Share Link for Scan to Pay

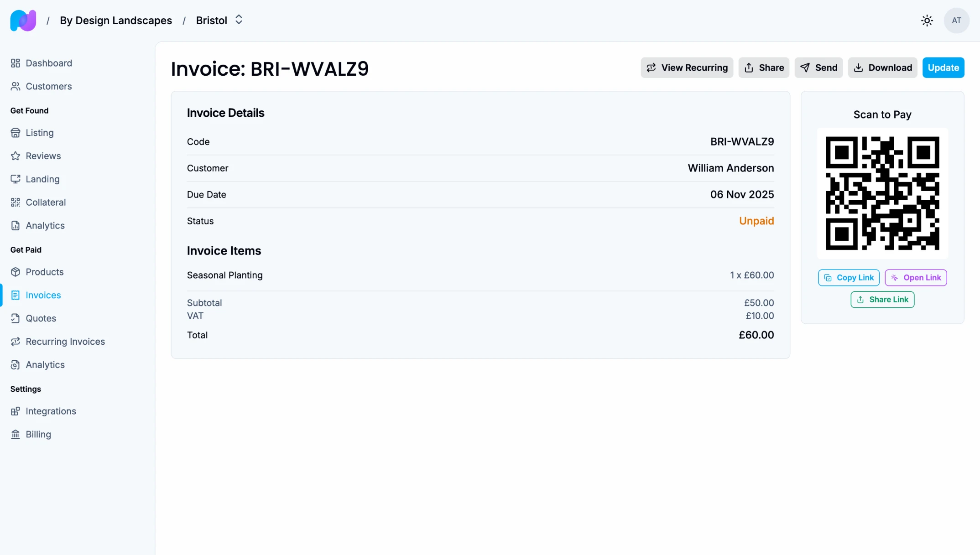[x=882, y=299]
